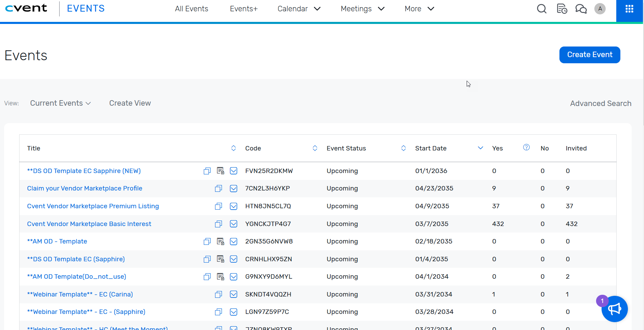Open Advanced Search
Image resolution: width=644 pixels, height=330 pixels.
click(601, 103)
